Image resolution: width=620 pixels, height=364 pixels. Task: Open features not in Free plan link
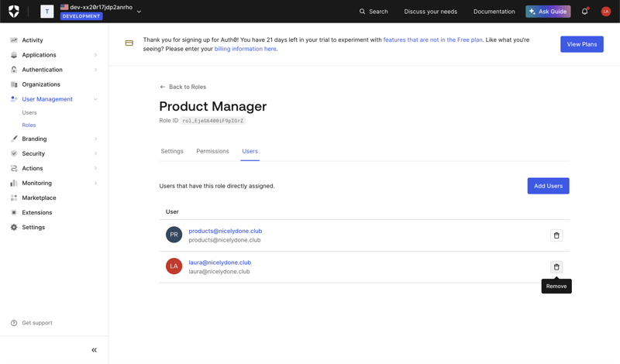pos(432,39)
